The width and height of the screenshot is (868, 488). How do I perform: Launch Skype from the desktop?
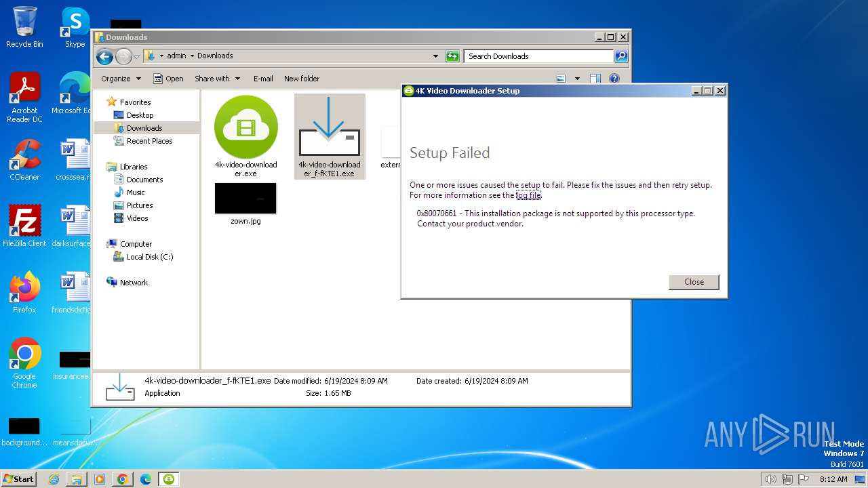click(75, 27)
